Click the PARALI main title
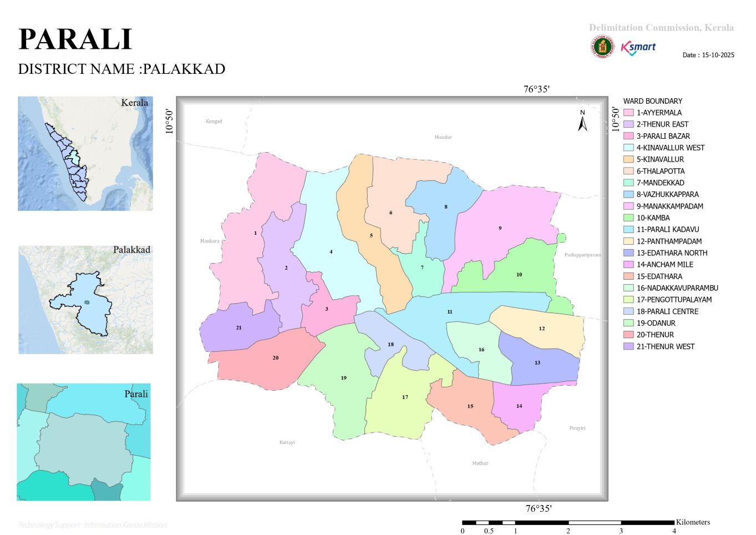 pos(75,39)
